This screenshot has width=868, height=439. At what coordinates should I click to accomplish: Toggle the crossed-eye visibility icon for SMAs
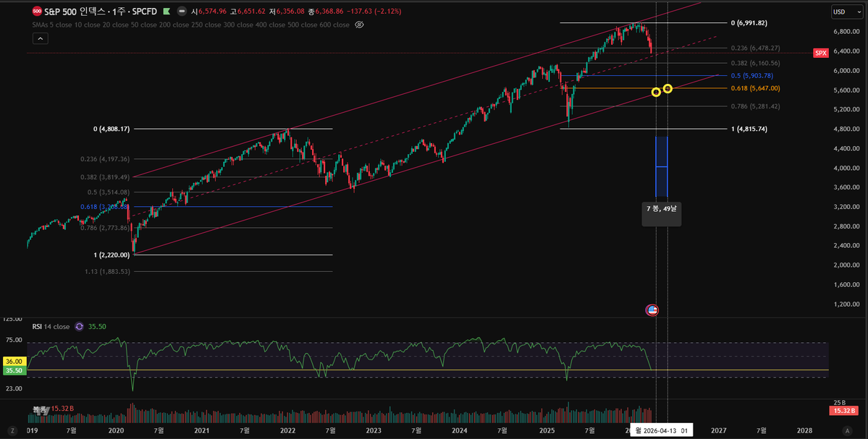pos(359,25)
